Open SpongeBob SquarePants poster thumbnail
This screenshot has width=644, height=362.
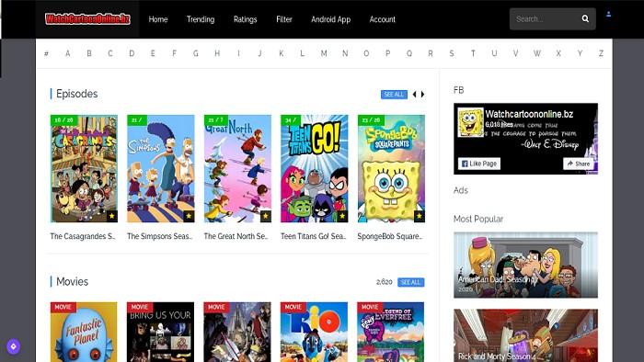pos(391,168)
